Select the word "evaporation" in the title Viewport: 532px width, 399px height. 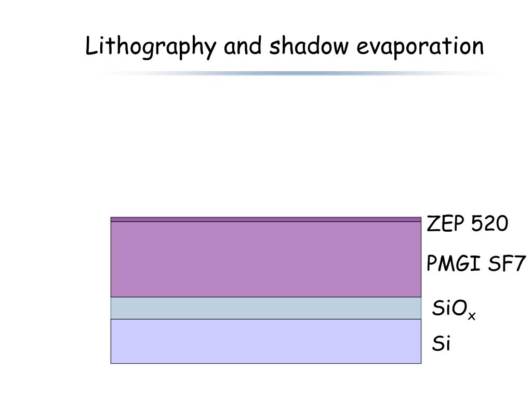(x=420, y=47)
